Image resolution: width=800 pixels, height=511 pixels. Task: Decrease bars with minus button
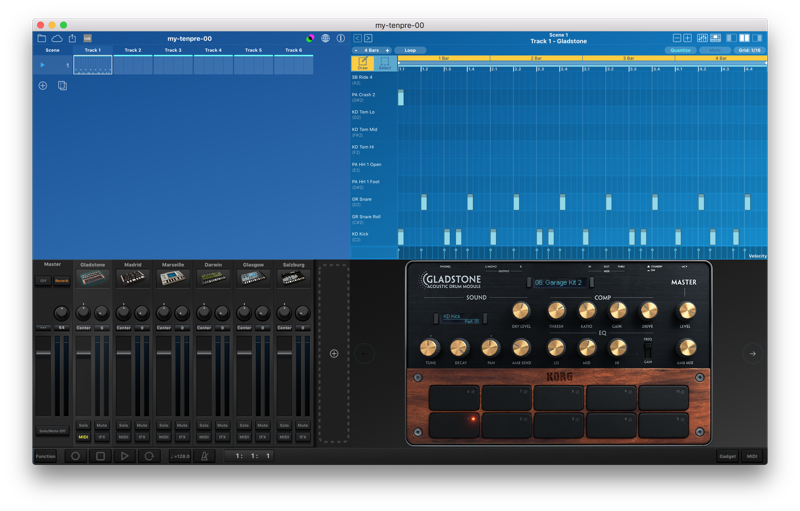pyautogui.click(x=356, y=50)
